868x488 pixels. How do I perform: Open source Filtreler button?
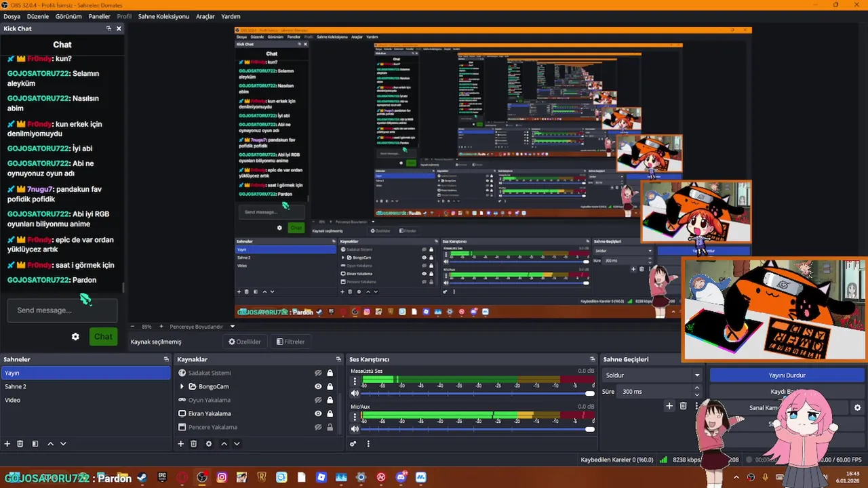click(291, 342)
